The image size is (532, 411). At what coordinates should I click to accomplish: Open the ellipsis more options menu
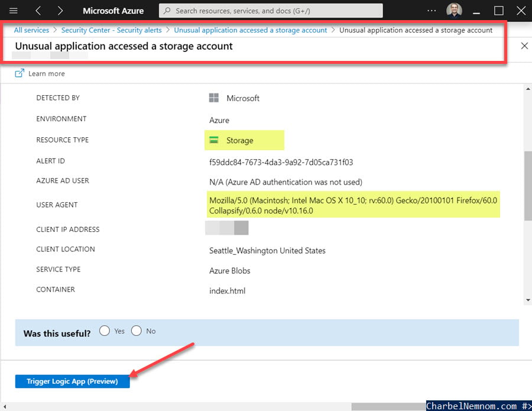(x=432, y=11)
